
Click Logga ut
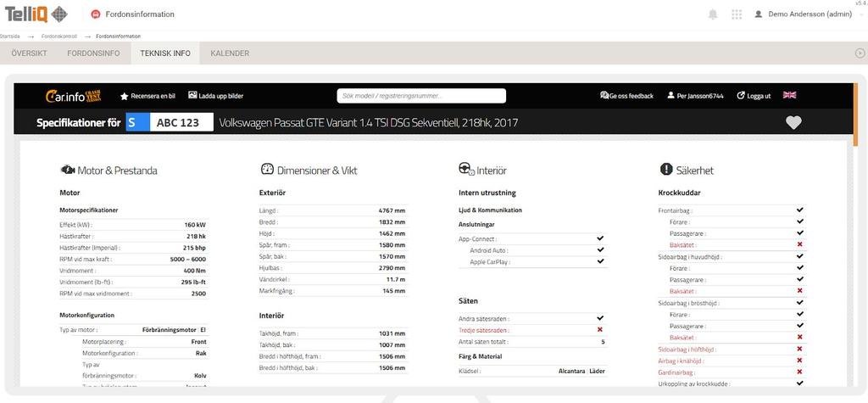coord(759,96)
